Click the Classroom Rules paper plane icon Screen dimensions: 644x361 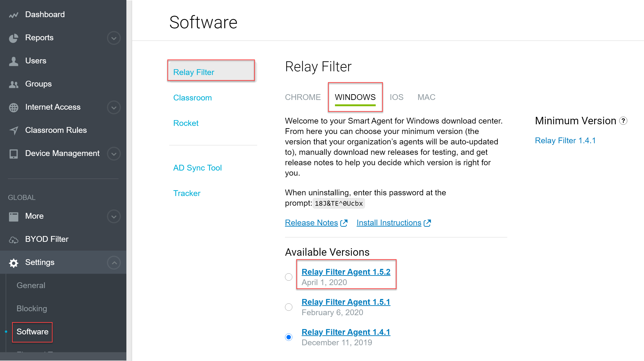tap(13, 131)
